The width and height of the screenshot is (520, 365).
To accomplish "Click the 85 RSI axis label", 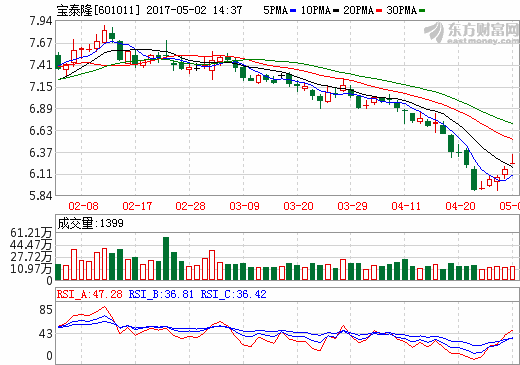I will [46, 310].
